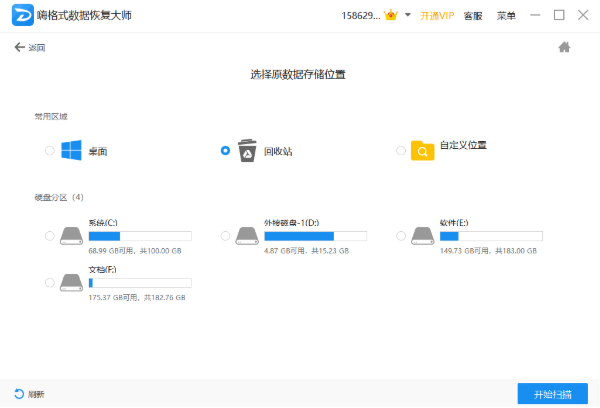The width and height of the screenshot is (600, 408).
Task: Click the refresh icon at bottom left
Action: point(19,393)
